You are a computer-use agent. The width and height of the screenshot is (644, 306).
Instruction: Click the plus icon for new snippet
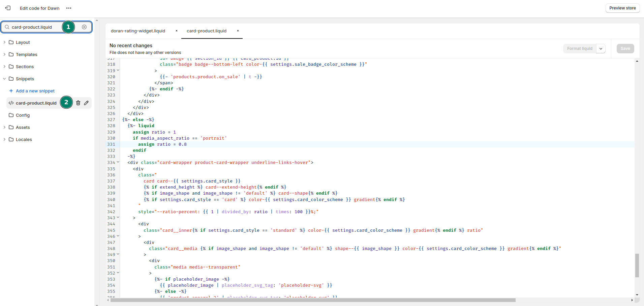[x=11, y=91]
